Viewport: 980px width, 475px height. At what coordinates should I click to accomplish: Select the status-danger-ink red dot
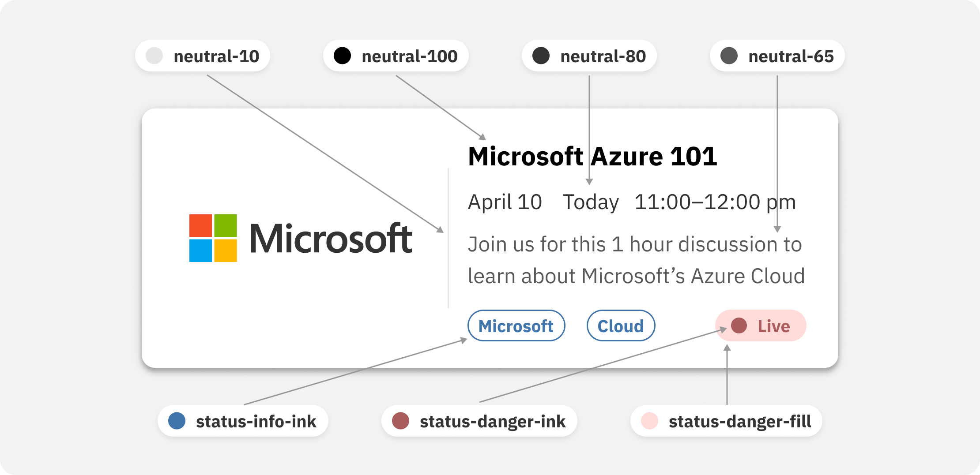401,421
